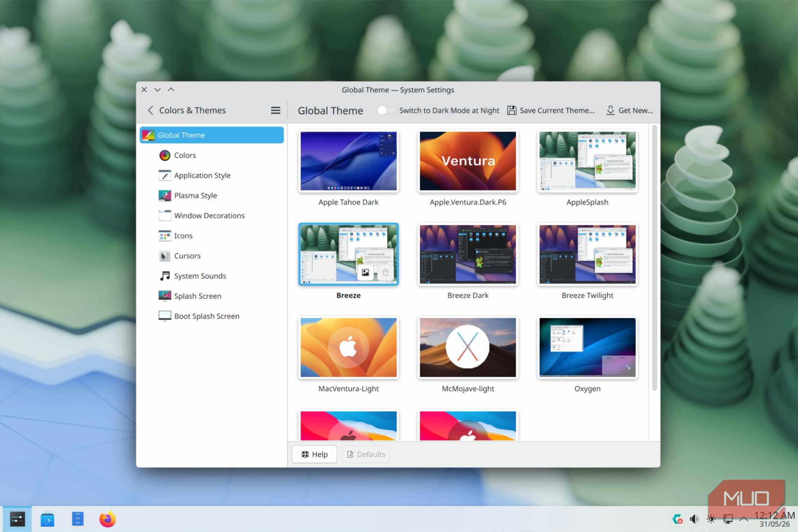798x532 pixels.
Task: Open System Sounds page
Action: click(212, 276)
